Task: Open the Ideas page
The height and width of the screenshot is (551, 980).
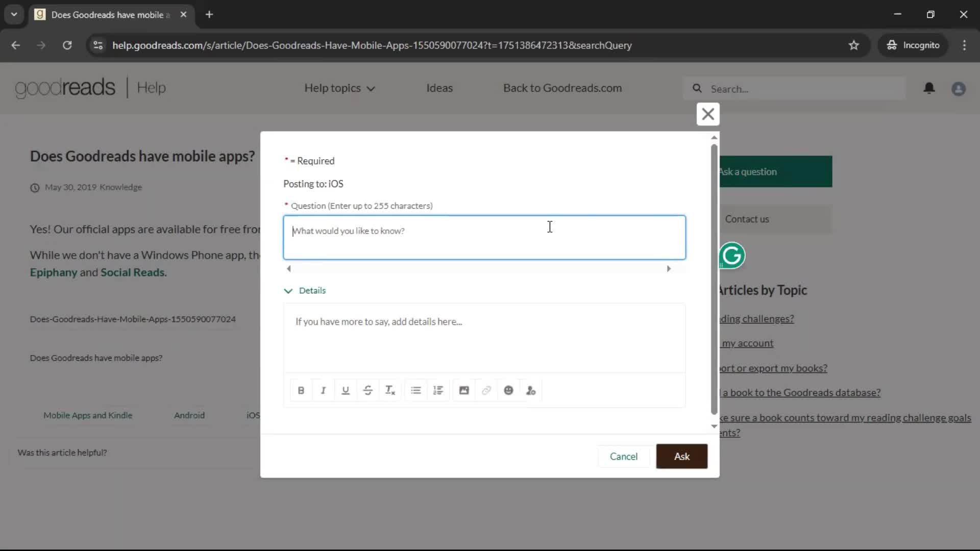Action: [439, 88]
